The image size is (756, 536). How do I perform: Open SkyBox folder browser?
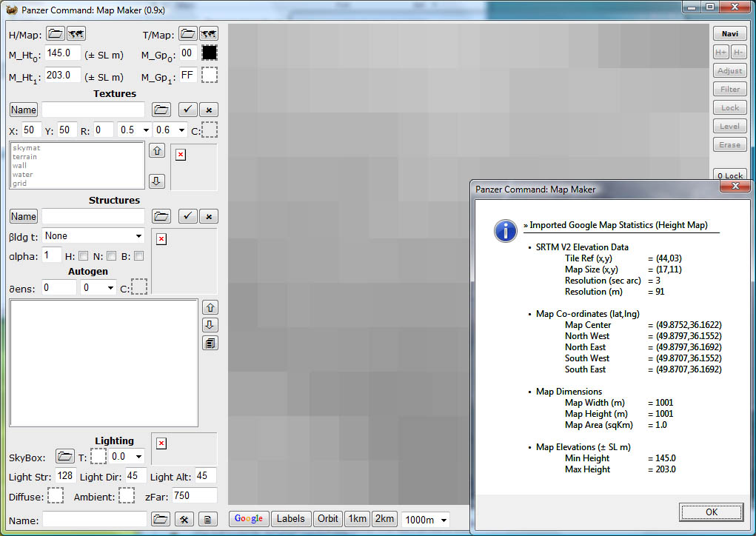pyautogui.click(x=64, y=456)
